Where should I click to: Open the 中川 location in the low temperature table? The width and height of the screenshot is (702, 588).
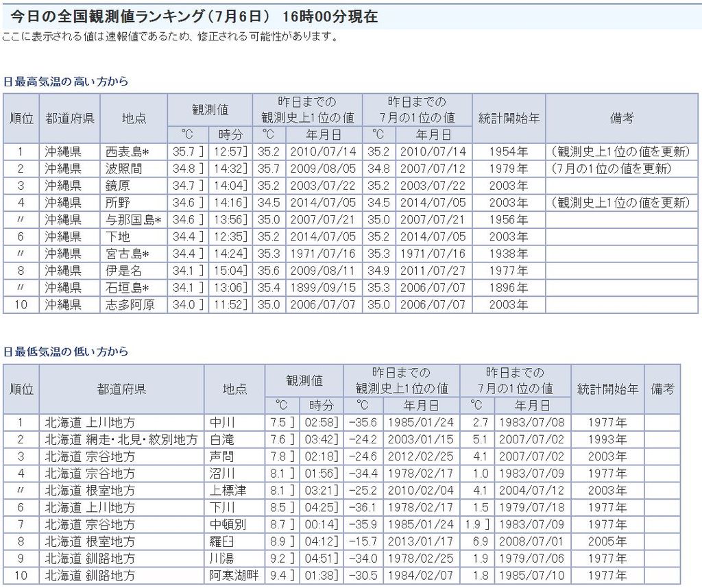(x=221, y=422)
